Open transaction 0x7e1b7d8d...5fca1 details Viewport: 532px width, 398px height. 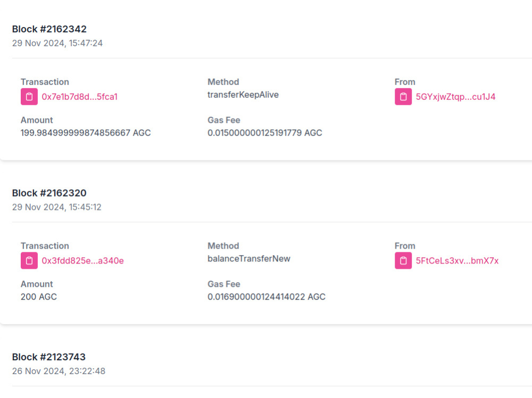click(x=79, y=97)
